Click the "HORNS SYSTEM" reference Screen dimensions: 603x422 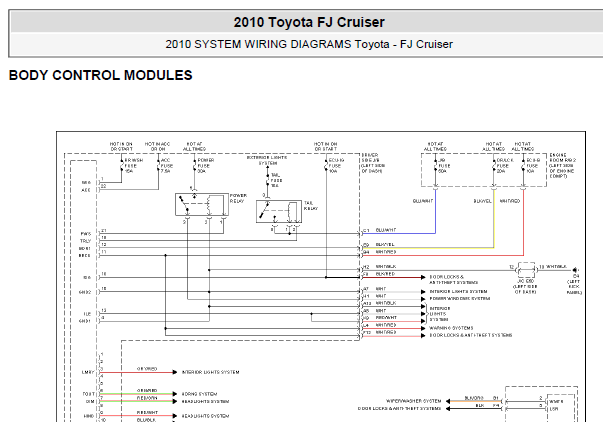199,394
